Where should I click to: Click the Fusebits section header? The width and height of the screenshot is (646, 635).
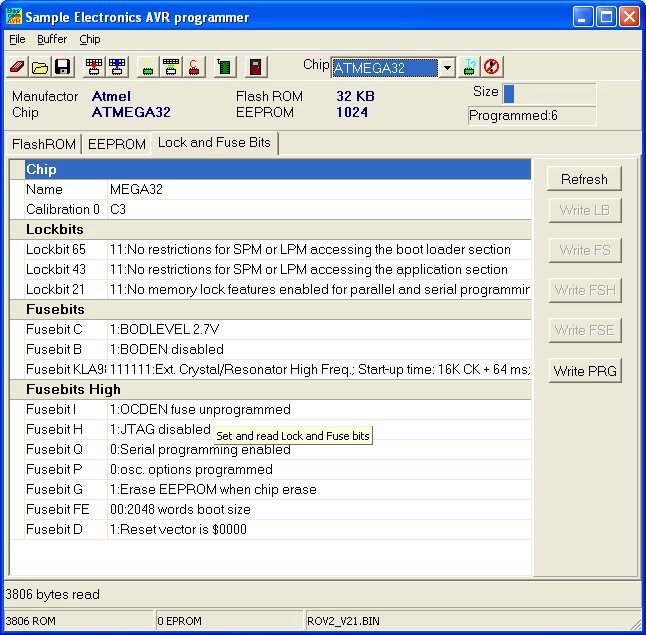coord(270,309)
